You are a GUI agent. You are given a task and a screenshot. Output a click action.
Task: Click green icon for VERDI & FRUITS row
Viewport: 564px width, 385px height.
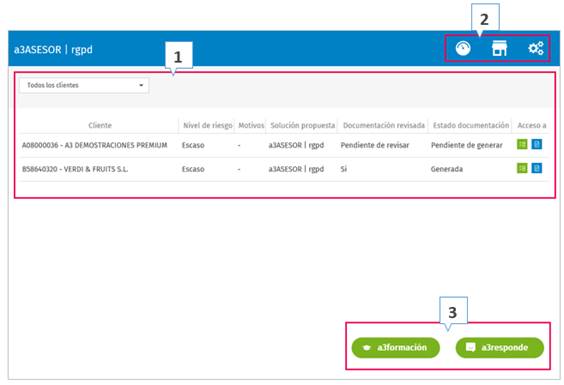pyautogui.click(x=522, y=168)
